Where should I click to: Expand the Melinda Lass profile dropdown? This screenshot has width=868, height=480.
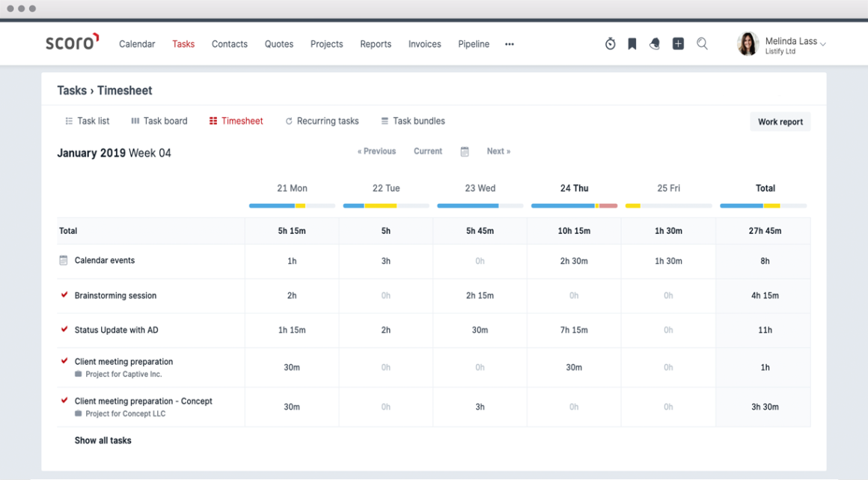click(x=793, y=43)
